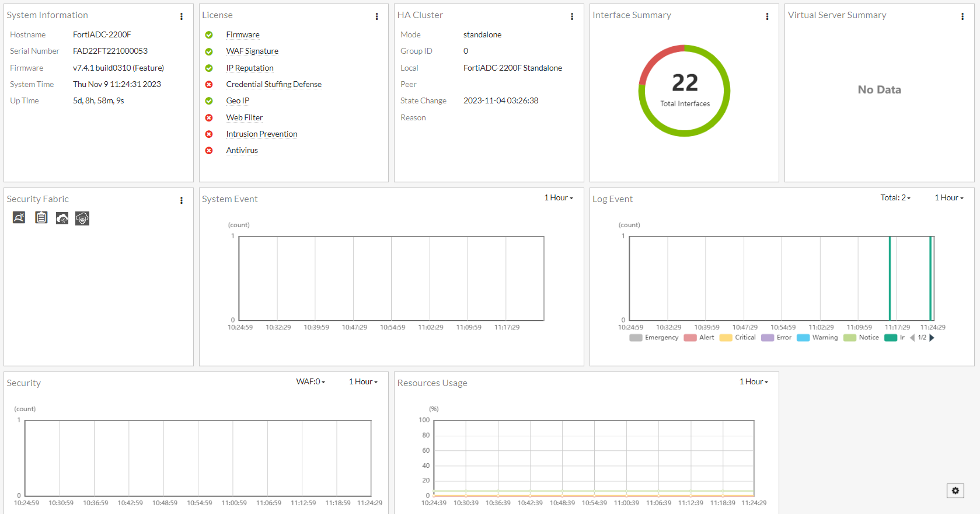Expand the WAF:0 dropdown in Security
980x514 pixels.
pyautogui.click(x=311, y=382)
